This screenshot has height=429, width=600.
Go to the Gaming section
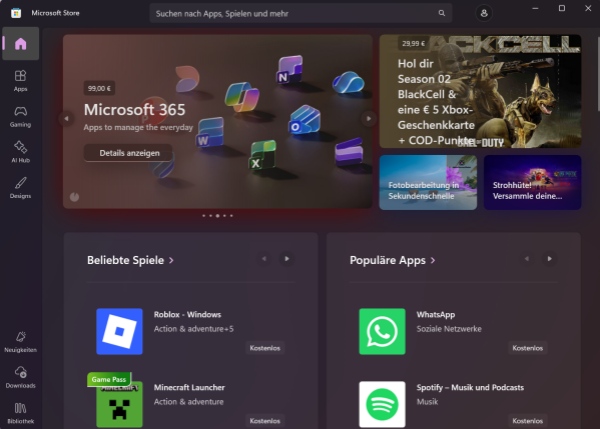point(21,117)
